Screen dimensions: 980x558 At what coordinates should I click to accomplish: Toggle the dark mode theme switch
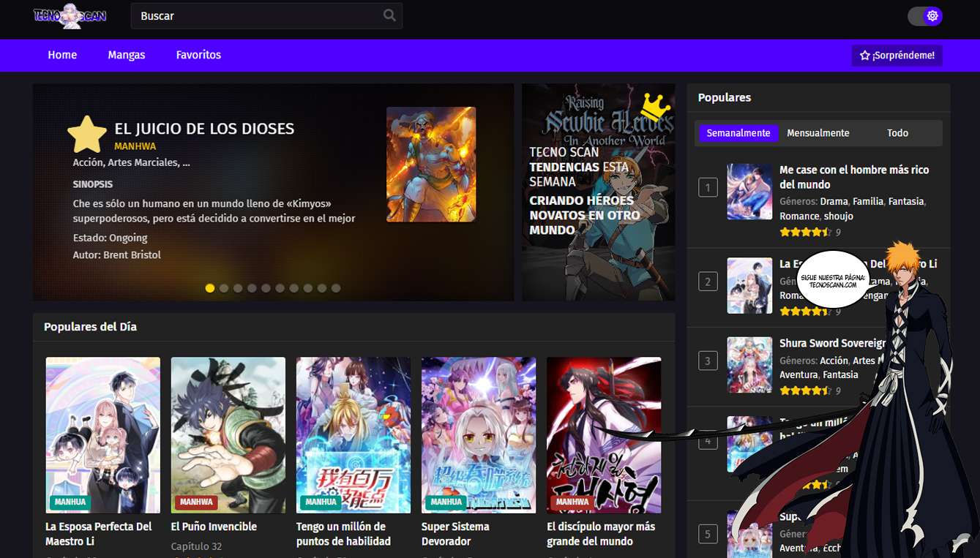pyautogui.click(x=924, y=16)
